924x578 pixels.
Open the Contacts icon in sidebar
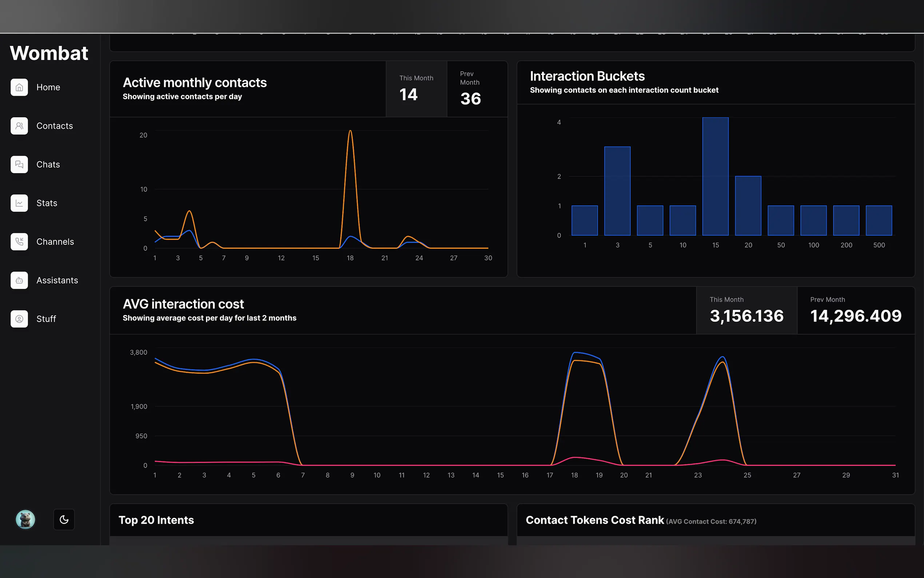click(x=19, y=126)
